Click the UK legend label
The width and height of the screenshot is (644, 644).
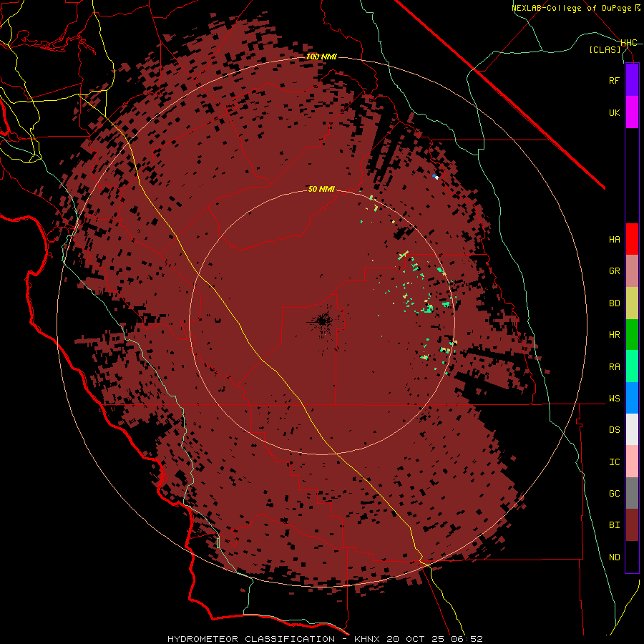coord(614,112)
